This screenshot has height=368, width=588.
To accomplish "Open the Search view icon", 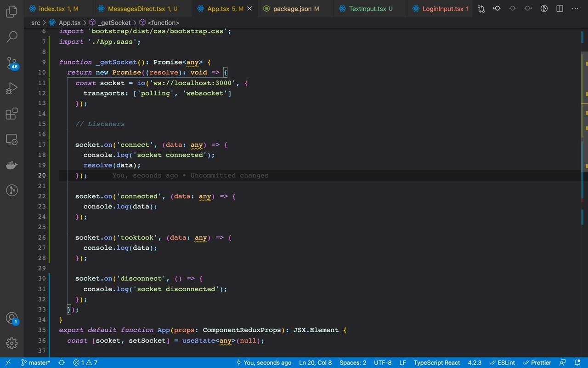I will pyautogui.click(x=12, y=37).
